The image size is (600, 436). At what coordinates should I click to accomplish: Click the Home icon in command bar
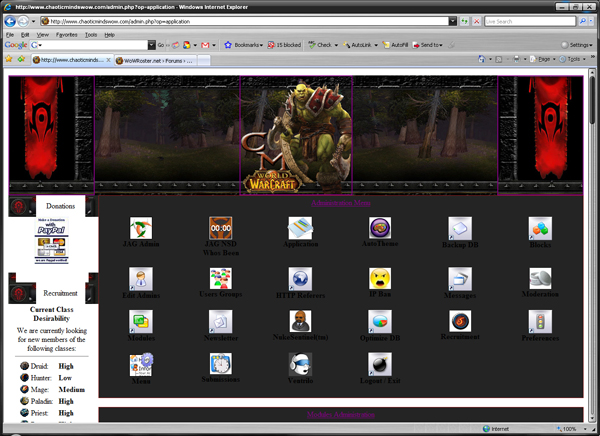coord(482,59)
